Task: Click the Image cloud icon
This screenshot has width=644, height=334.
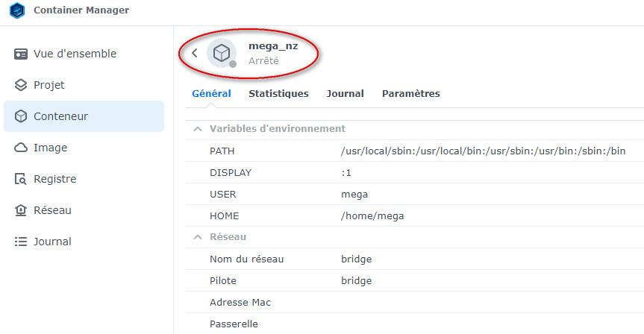Action: coord(21,148)
